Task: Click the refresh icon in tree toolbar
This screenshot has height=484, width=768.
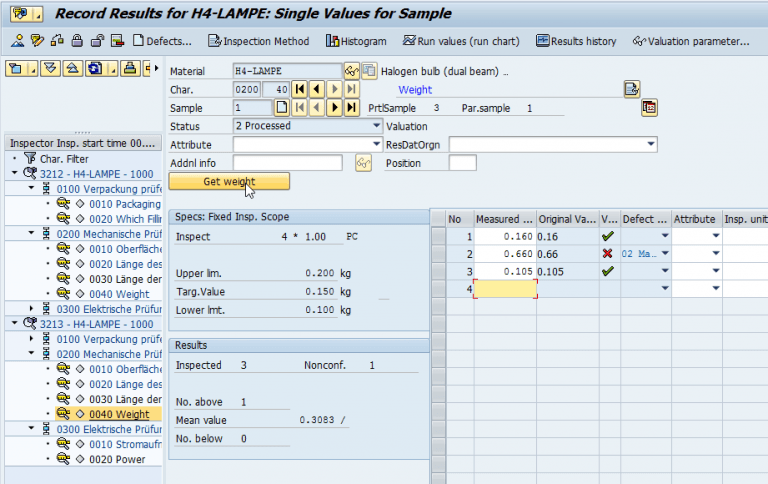Action: 95,69
